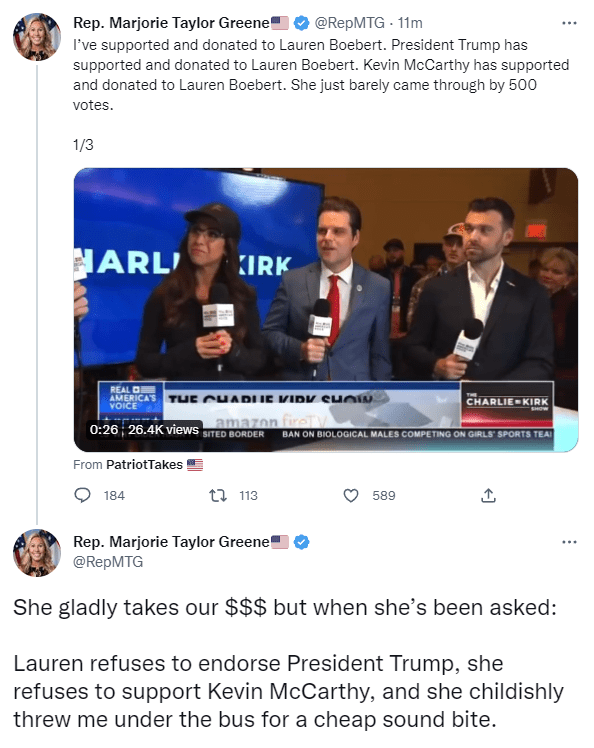The height and width of the screenshot is (748, 594).
Task: Retweet the first tweet via the retweet icon
Action: pos(218,495)
